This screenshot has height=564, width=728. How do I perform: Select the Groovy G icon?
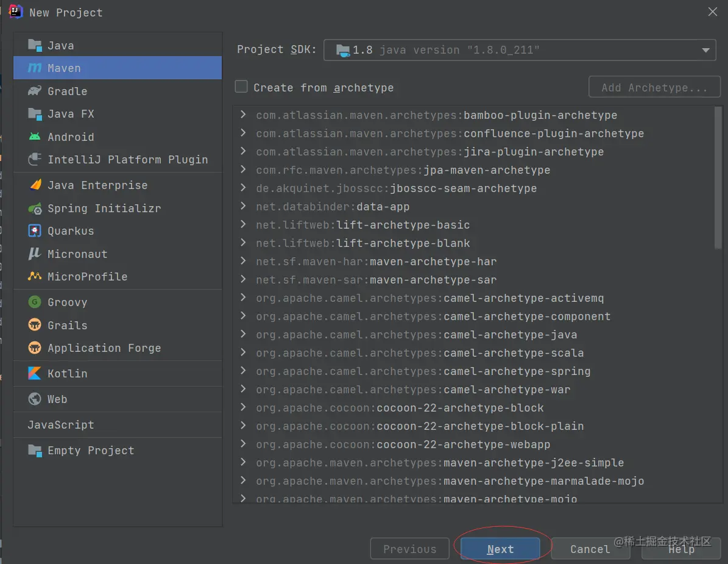coord(35,302)
